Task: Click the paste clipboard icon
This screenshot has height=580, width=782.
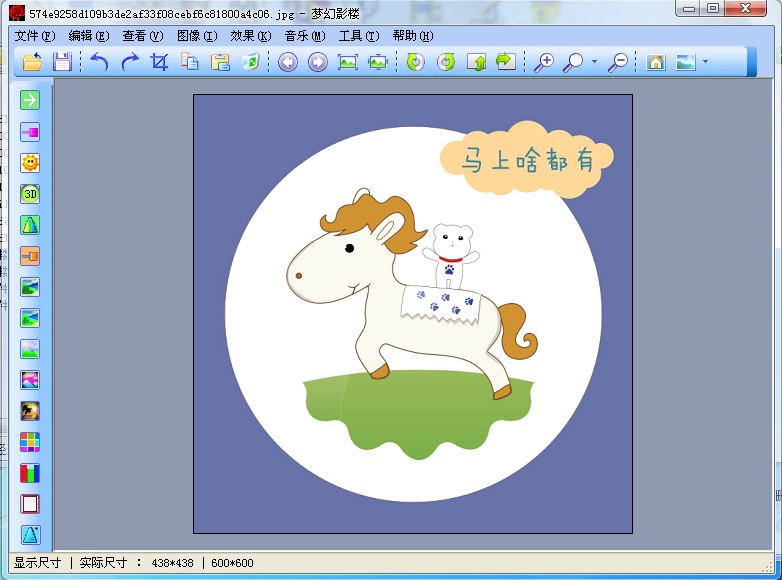Action: [220, 62]
